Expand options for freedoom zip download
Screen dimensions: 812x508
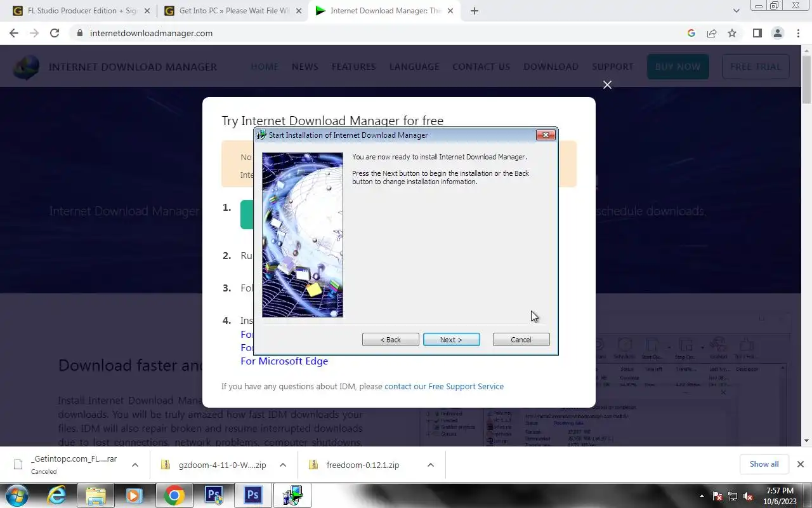[x=430, y=465]
